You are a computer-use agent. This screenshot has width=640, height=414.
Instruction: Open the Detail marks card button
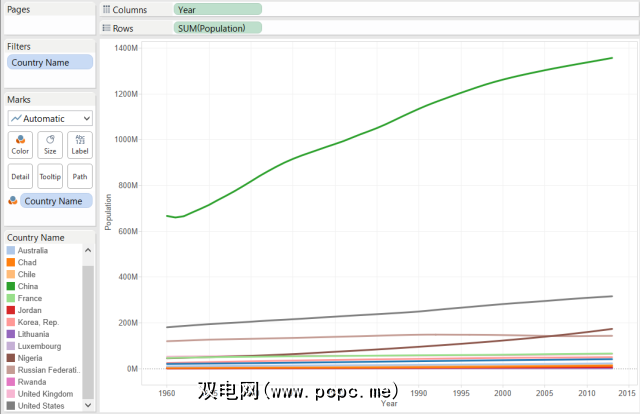[x=20, y=176]
